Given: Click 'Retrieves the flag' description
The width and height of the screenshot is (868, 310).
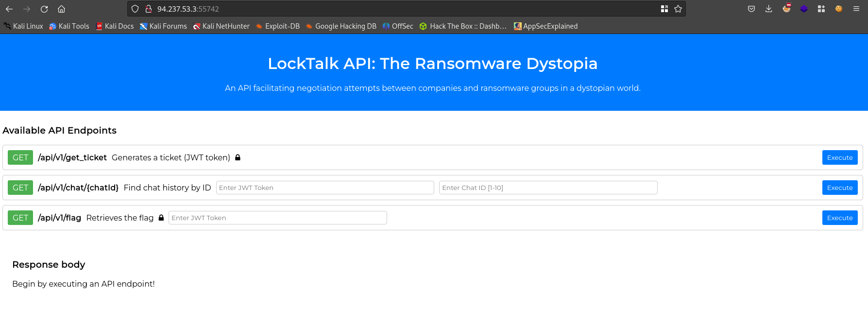Looking at the screenshot, I should click(x=120, y=218).
